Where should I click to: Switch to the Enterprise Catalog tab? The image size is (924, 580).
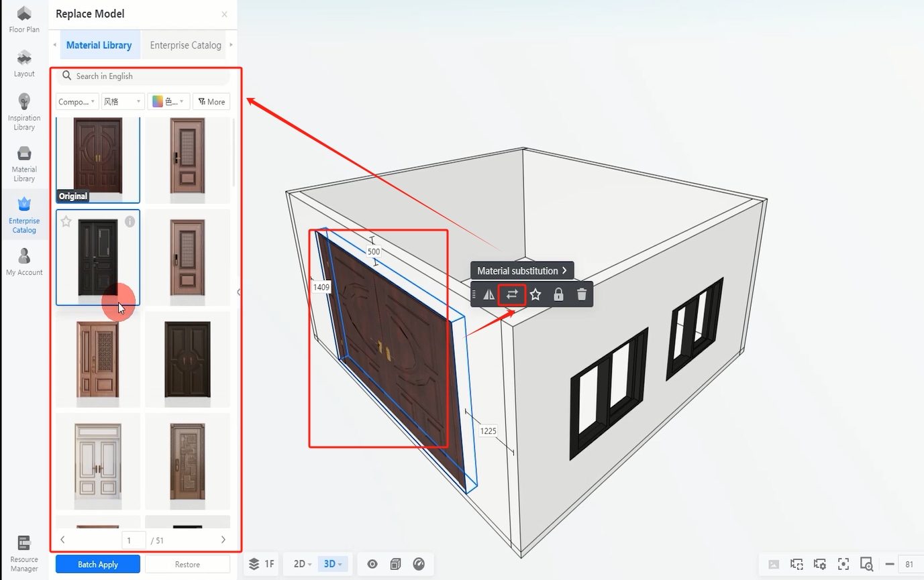(x=185, y=45)
